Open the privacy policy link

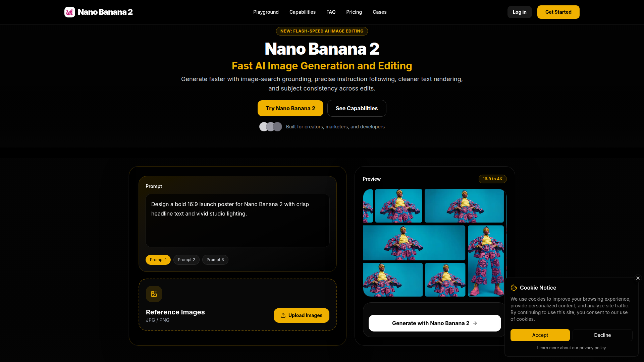click(x=592, y=348)
